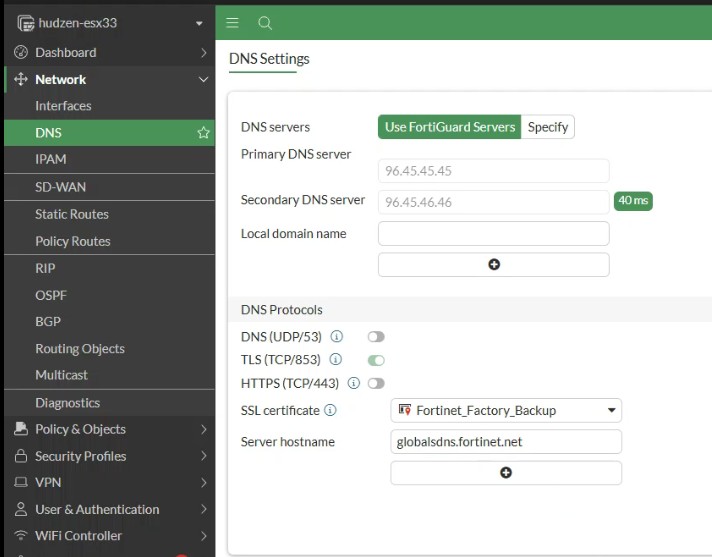Click the Primary DNS server field
The image size is (712, 557).
click(x=494, y=171)
